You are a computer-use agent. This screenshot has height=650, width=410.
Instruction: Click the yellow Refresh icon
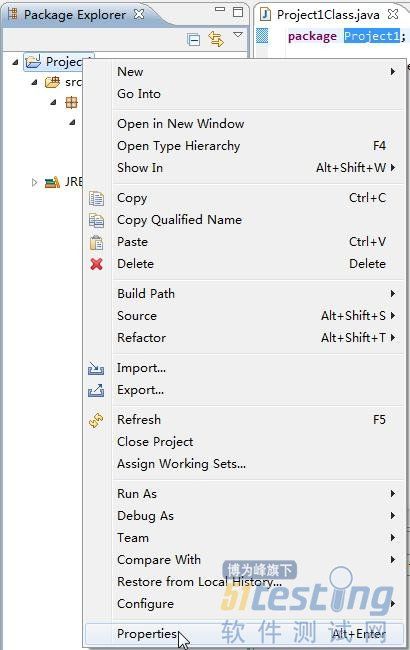[x=96, y=420]
